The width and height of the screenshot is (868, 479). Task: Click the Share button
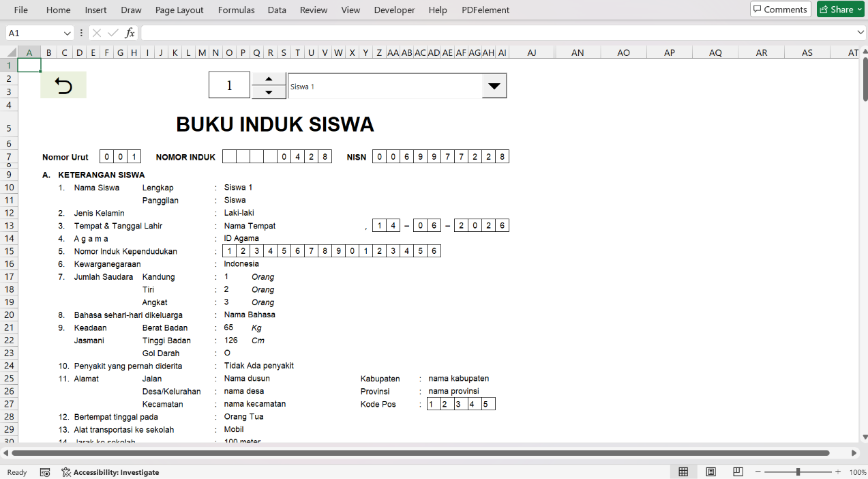(841, 10)
